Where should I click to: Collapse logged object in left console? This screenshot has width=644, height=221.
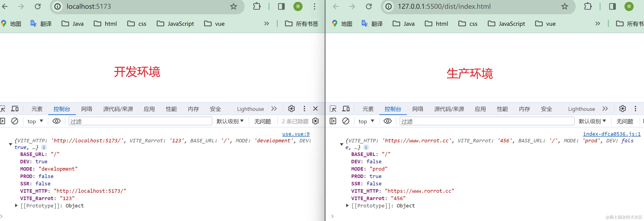pyautogui.click(x=11, y=144)
